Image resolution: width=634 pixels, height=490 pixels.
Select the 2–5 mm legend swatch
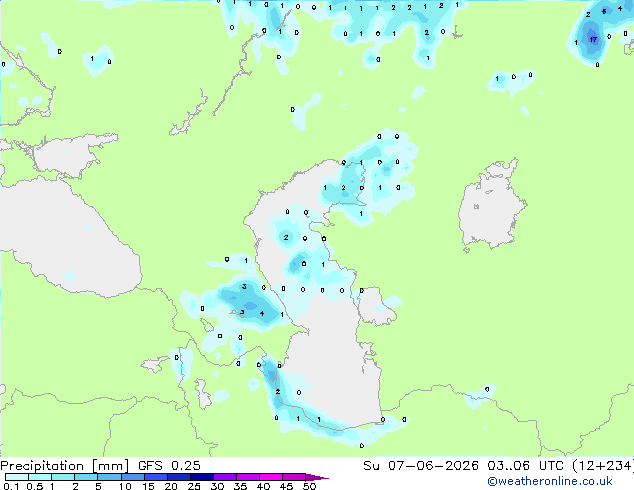coord(86,477)
